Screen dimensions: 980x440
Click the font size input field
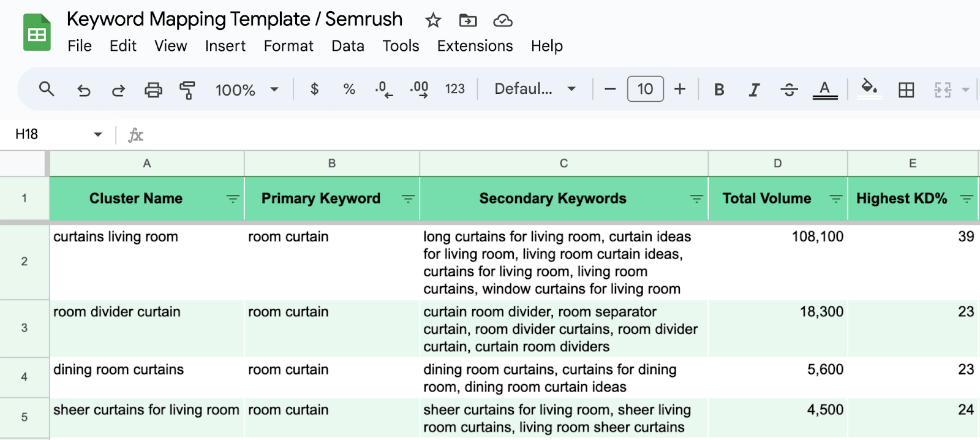click(x=645, y=89)
